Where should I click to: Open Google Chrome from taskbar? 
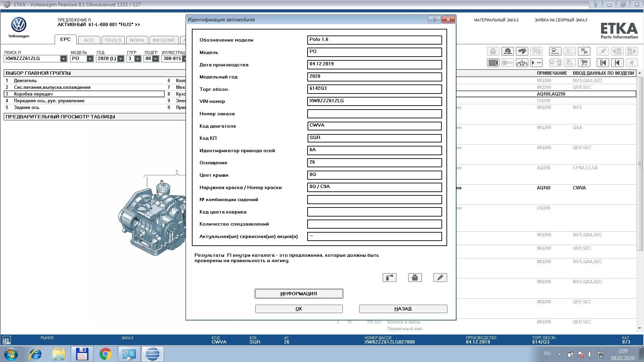[105, 354]
